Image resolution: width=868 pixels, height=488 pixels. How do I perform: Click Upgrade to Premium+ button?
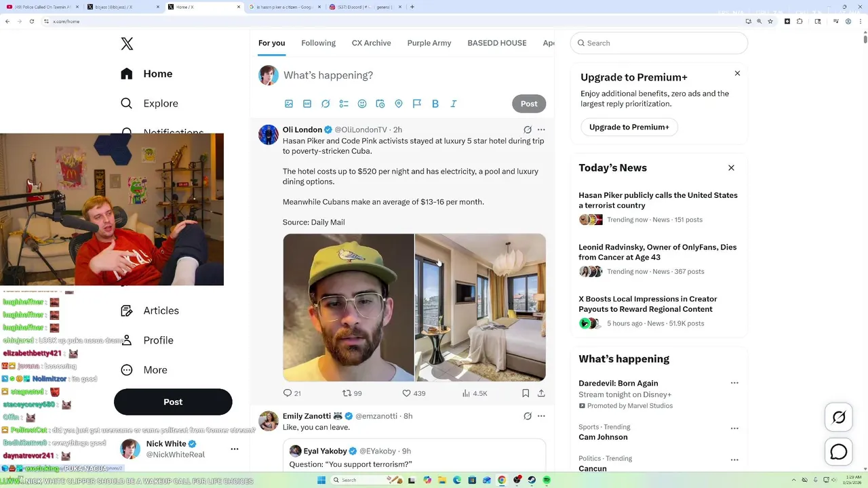click(629, 127)
